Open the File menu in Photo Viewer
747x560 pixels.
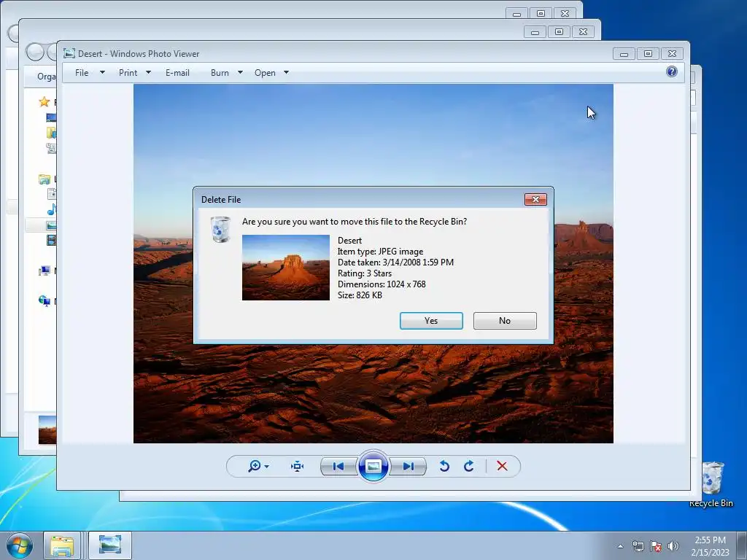click(x=82, y=73)
